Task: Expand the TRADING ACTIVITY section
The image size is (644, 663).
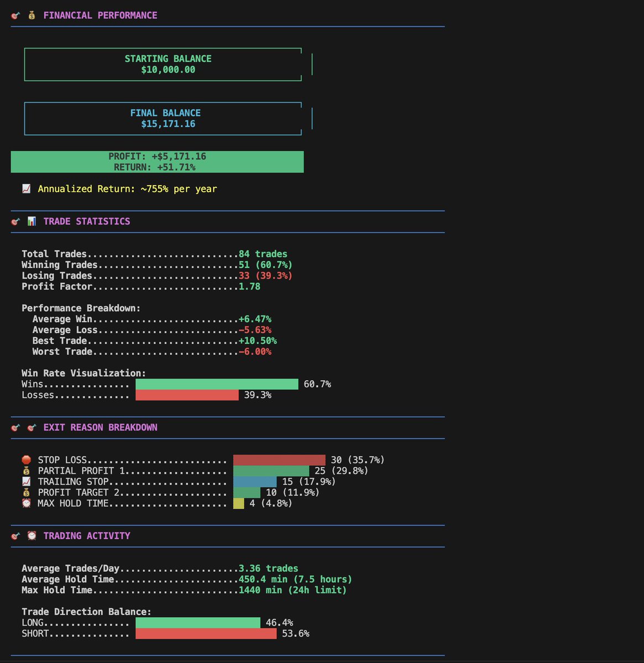Action: pyautogui.click(x=86, y=535)
